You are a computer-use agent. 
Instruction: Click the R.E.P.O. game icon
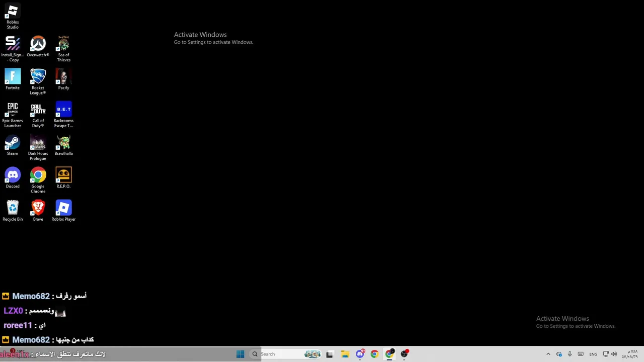coord(63,178)
